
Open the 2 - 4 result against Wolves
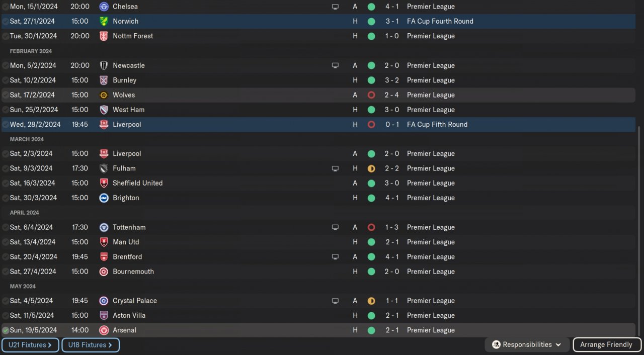tap(392, 95)
